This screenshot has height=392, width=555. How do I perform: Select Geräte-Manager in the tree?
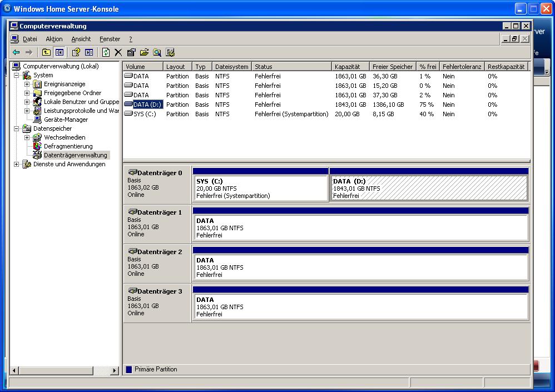tap(66, 120)
